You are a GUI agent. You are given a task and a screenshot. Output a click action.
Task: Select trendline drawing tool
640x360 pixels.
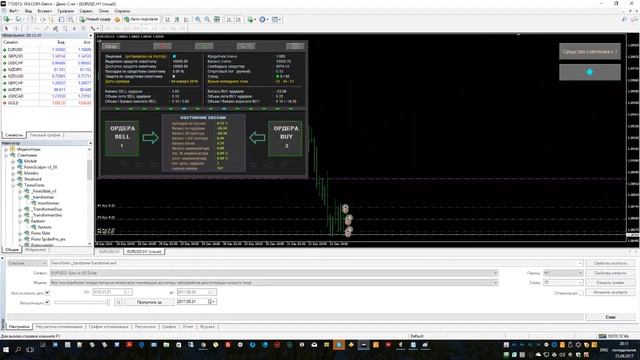click(46, 28)
